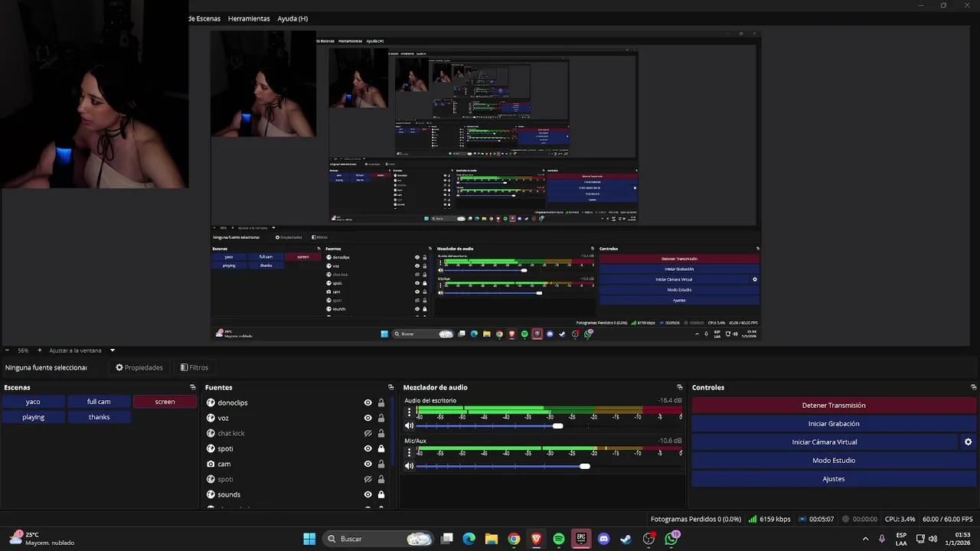
Task: Click the Fotogramas Perdidos status text
Action: point(696,519)
